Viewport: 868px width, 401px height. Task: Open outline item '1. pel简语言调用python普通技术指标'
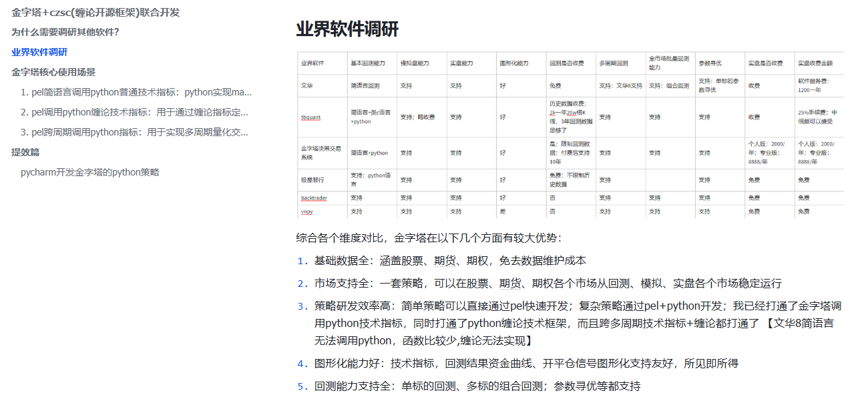[x=136, y=92]
